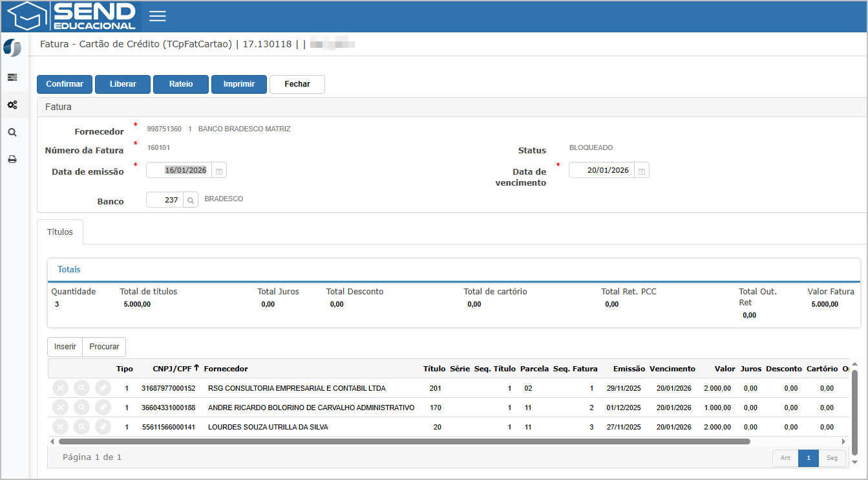
Task: Select the Títulos tab
Action: (60, 232)
